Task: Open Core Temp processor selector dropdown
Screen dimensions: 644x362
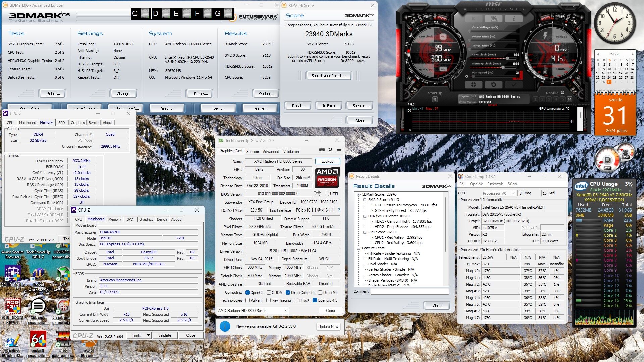Action: tap(498, 193)
